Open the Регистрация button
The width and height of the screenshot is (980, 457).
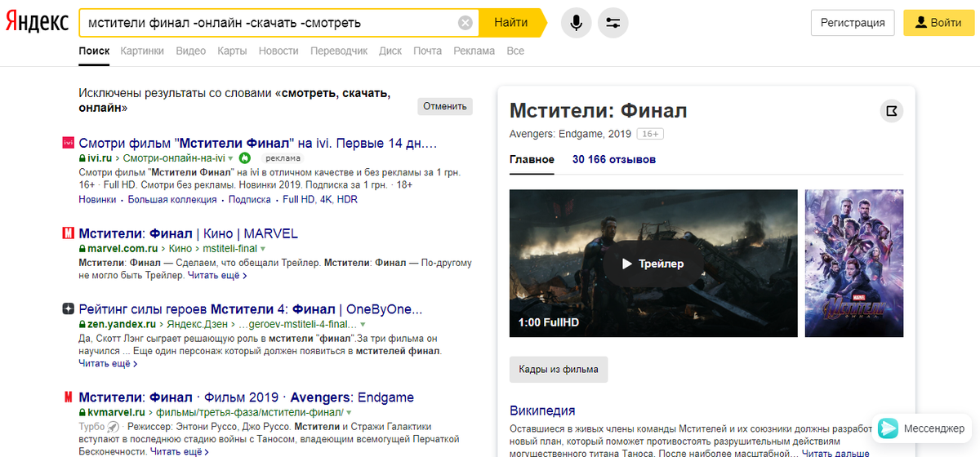853,23
